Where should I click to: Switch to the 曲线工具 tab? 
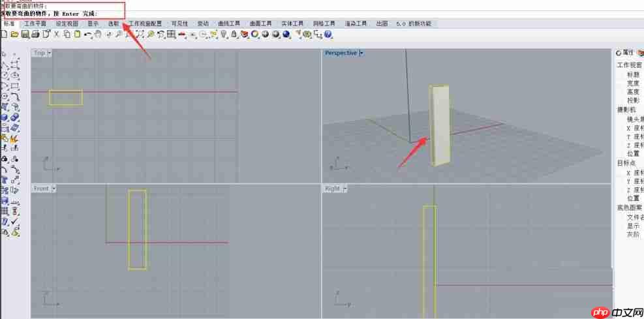point(229,24)
